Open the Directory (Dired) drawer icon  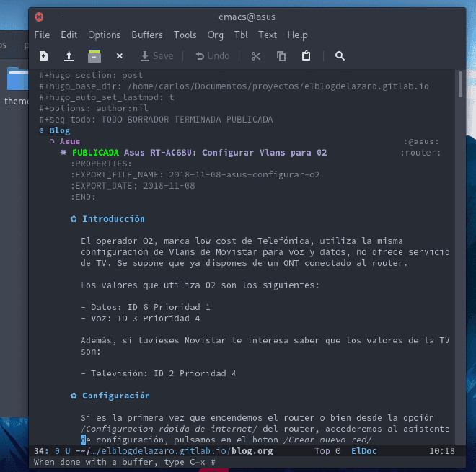click(x=94, y=56)
